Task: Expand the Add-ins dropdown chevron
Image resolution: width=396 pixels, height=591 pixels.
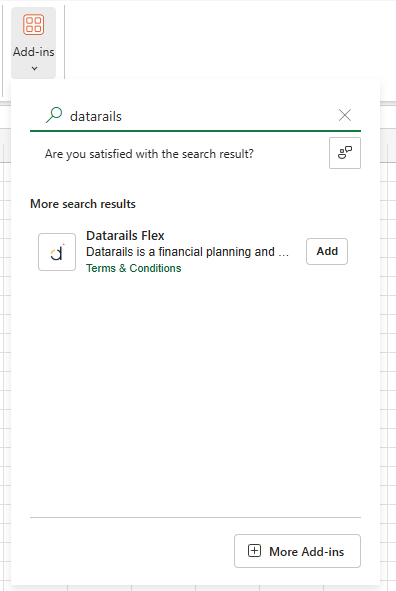Action: point(34,69)
